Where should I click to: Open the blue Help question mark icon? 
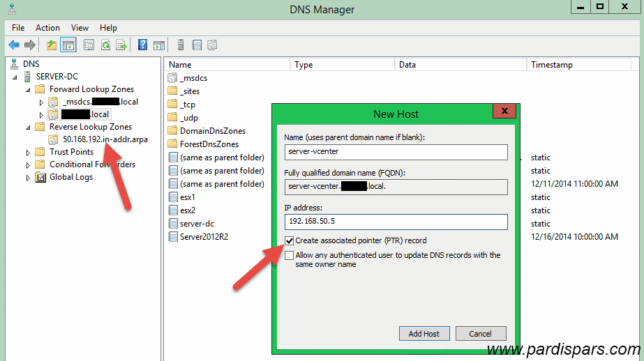click(x=142, y=45)
